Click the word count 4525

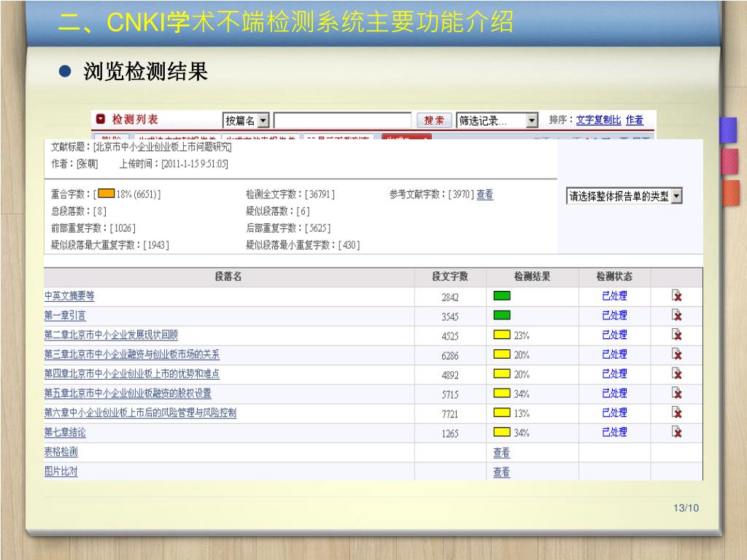click(449, 336)
